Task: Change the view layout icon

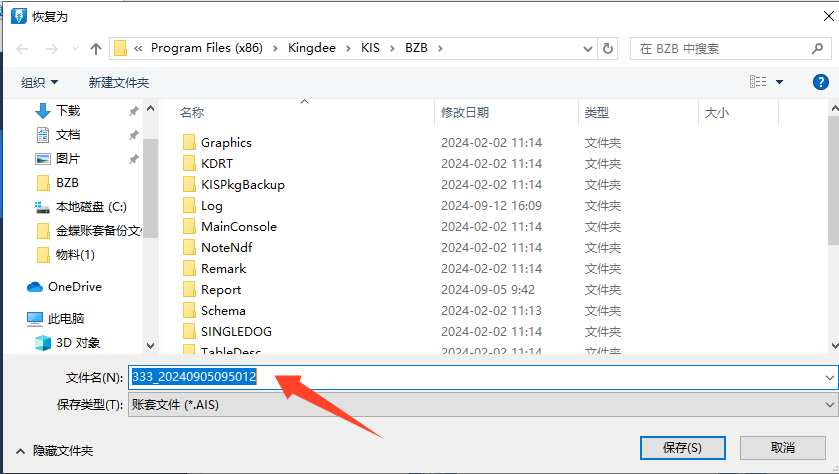Action: click(x=758, y=82)
